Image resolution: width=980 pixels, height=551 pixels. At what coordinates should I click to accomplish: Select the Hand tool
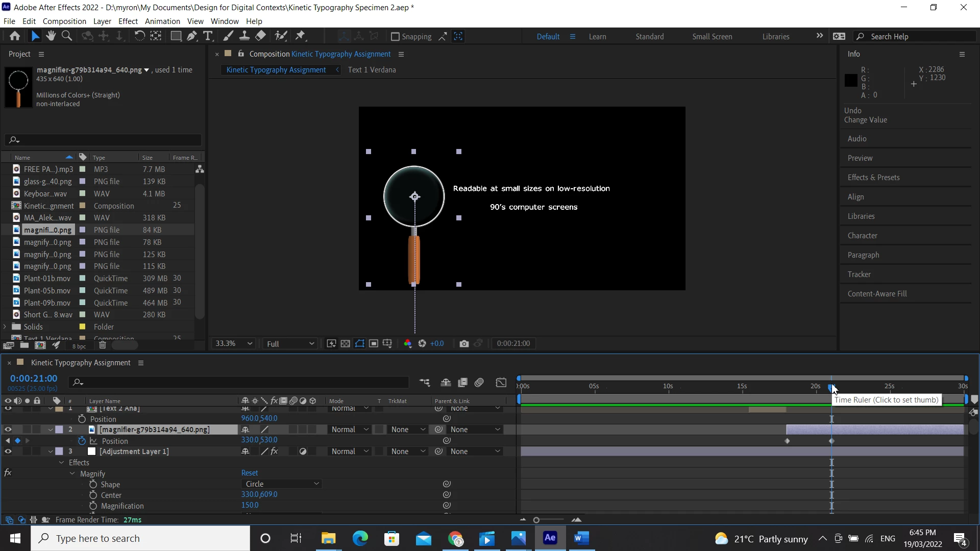click(51, 36)
